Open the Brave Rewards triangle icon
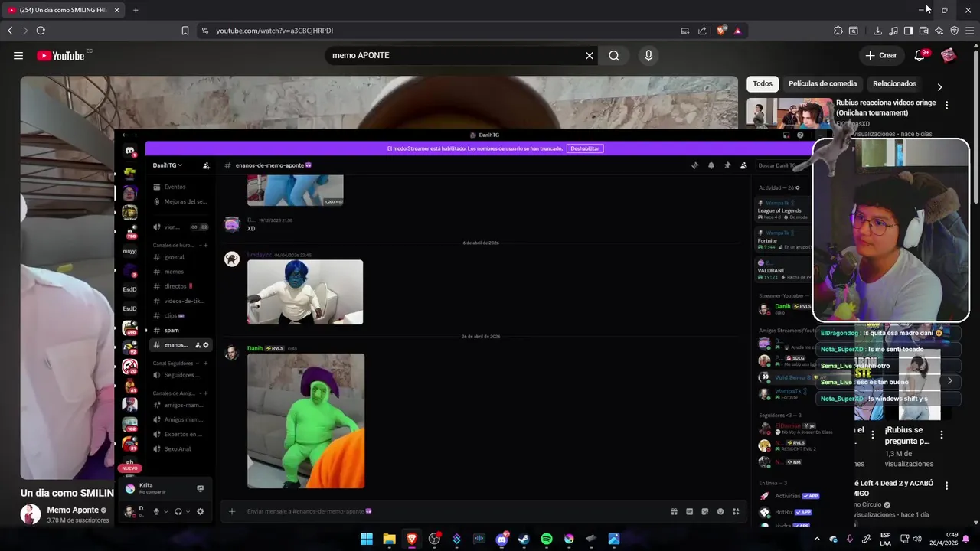Screen dimensions: 980x551 tap(737, 31)
